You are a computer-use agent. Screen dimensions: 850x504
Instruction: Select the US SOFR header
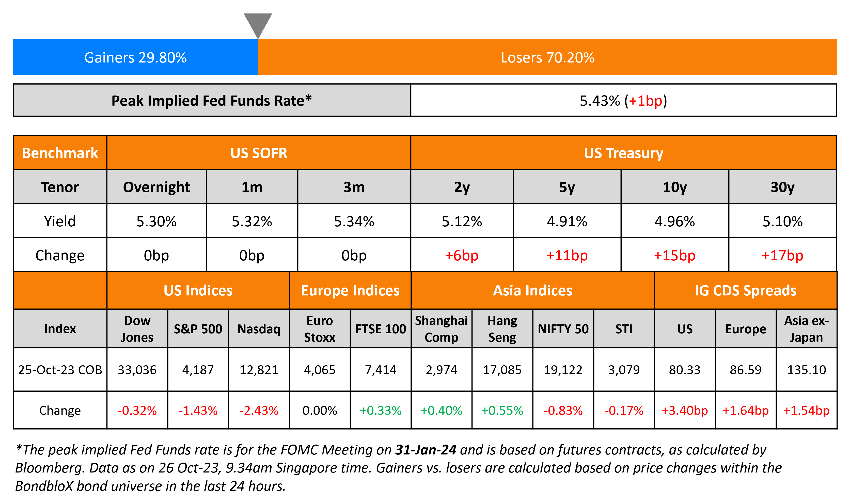point(258,153)
